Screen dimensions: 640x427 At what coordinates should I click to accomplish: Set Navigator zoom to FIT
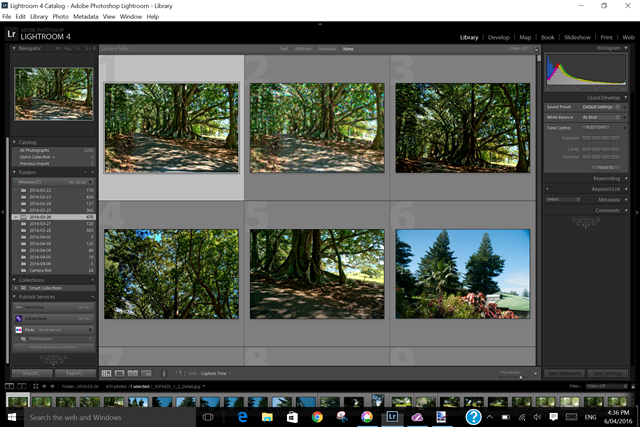click(58, 49)
